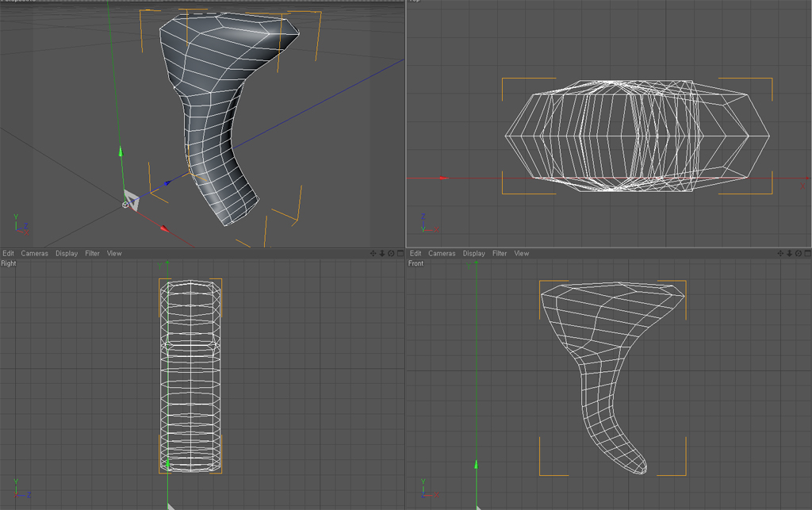Open the Filter menu of the Front viewport

(x=500, y=253)
